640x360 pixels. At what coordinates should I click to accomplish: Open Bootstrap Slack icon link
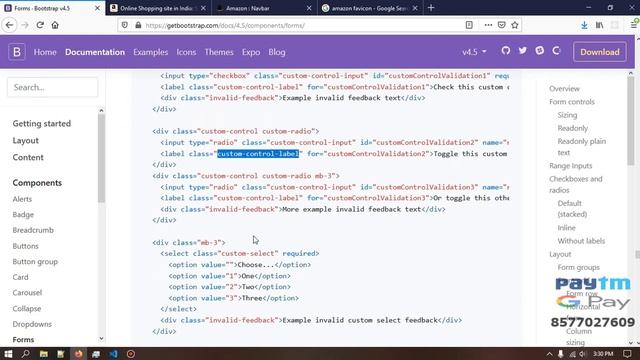click(x=540, y=51)
